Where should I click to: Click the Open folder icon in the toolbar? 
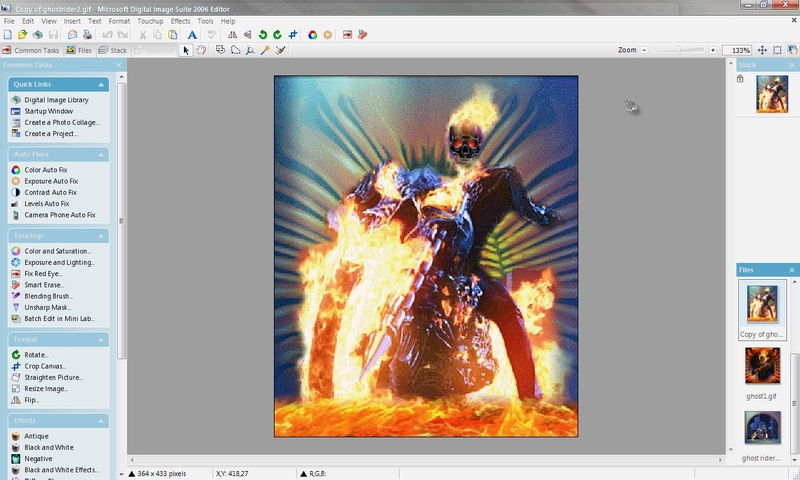(22, 35)
